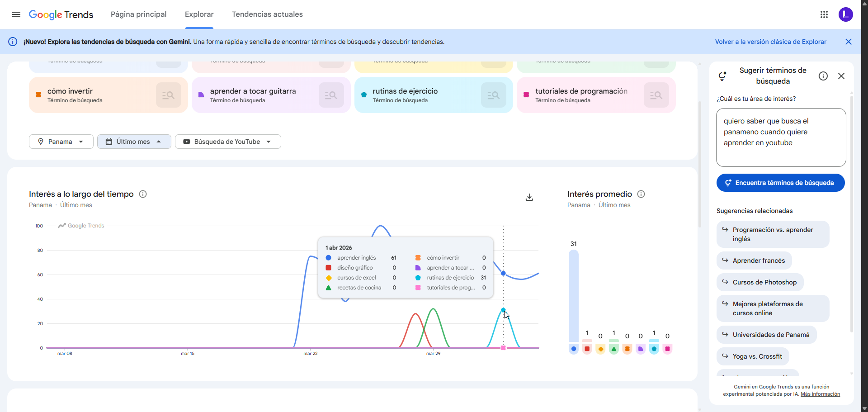Click the area of interest text box
Screen dimensions: 868x412
click(x=781, y=137)
